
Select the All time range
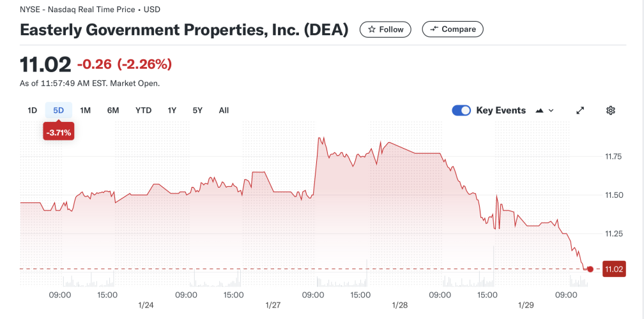click(224, 110)
